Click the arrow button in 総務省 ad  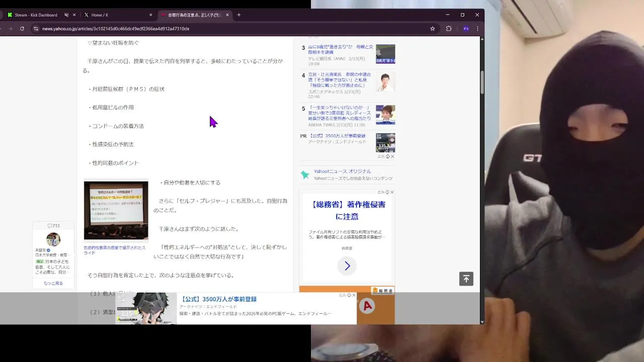[347, 266]
